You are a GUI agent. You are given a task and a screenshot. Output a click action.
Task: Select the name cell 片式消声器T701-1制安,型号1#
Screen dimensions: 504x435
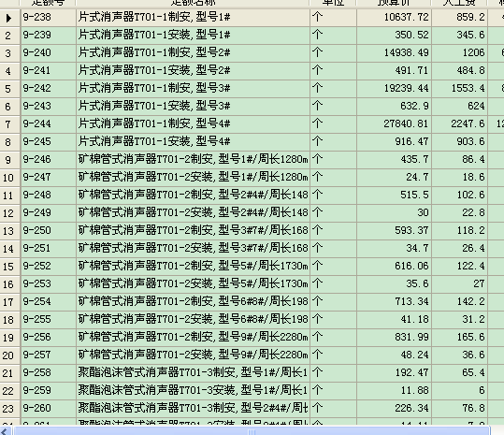click(x=193, y=18)
